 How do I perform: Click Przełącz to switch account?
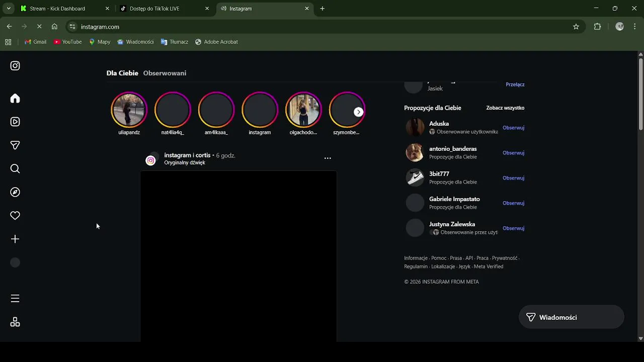[x=515, y=84]
